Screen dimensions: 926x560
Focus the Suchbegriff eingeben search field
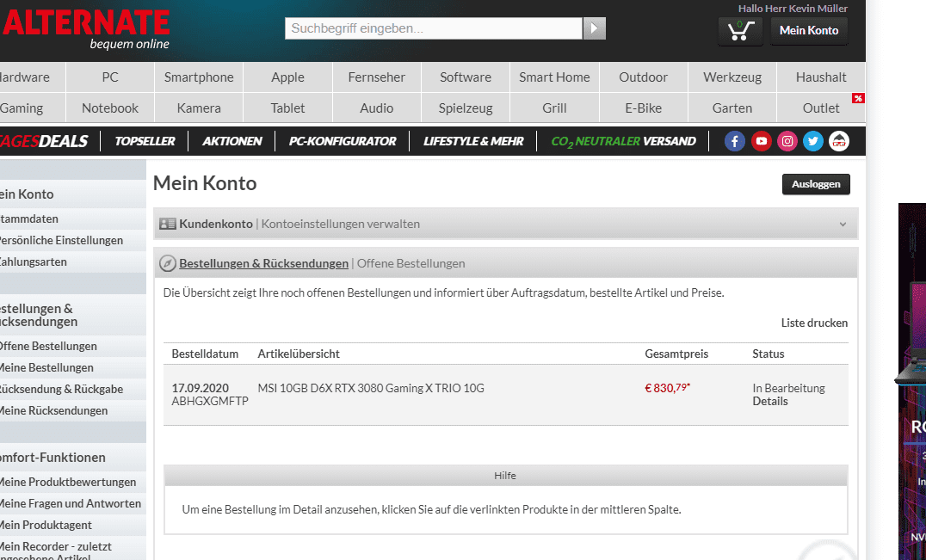click(x=434, y=28)
